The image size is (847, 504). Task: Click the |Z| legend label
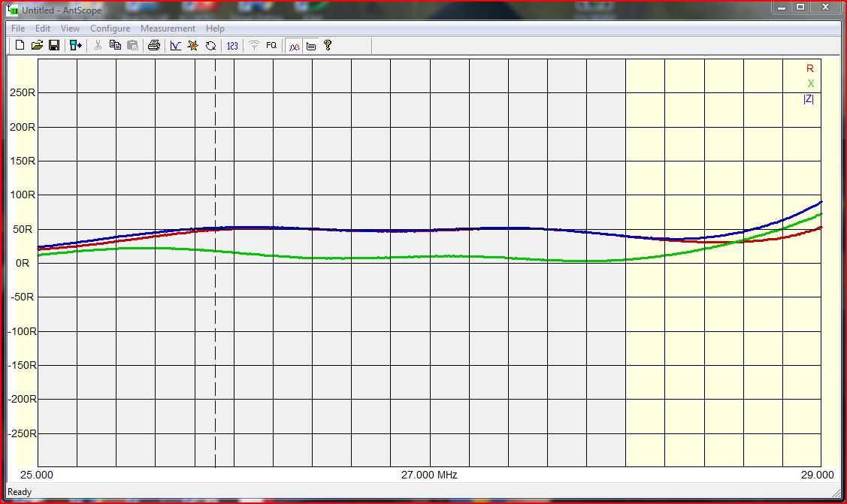[809, 98]
